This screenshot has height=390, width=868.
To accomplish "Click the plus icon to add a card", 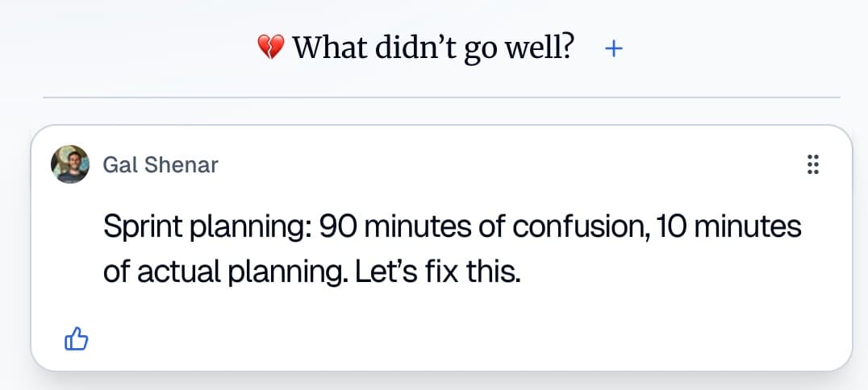I will pyautogui.click(x=614, y=49).
